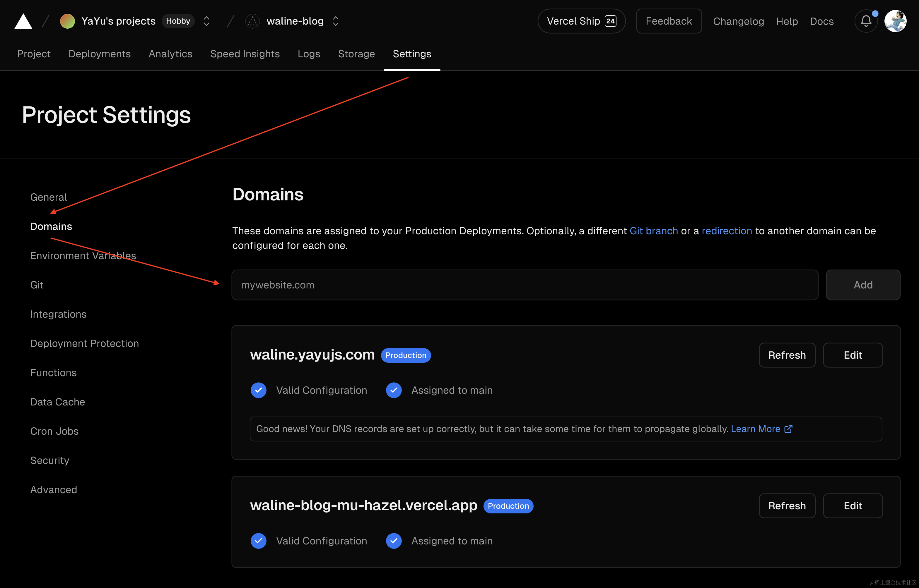This screenshot has height=588, width=919.
Task: Open the Speed Insights tab
Action: 245,54
